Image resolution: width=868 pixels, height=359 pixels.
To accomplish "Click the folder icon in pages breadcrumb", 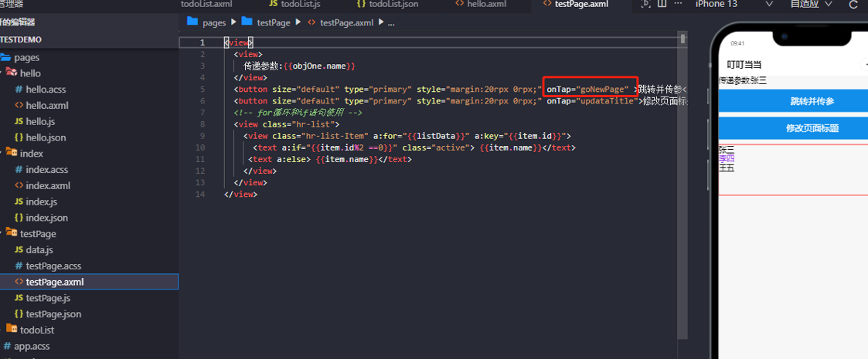I will pyautogui.click(x=192, y=22).
